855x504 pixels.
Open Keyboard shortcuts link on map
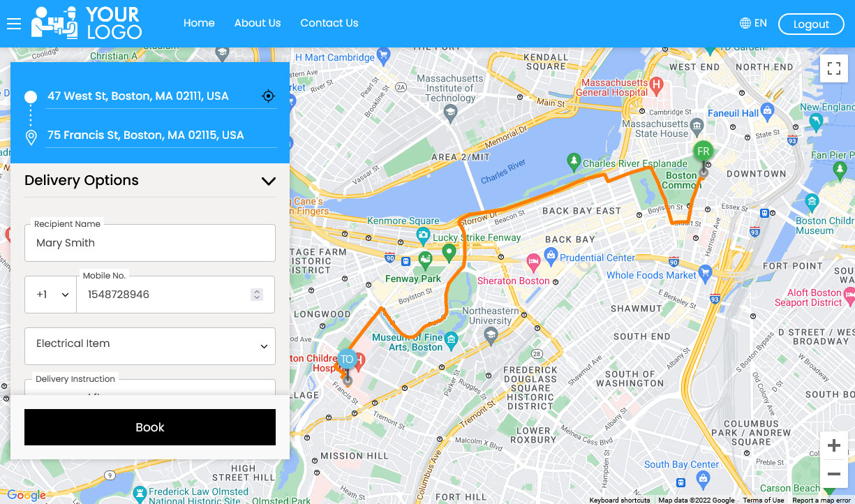(x=620, y=500)
